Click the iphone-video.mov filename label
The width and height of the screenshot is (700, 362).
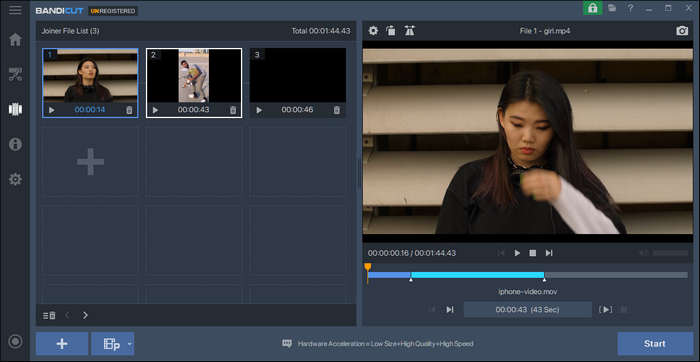[528, 291]
